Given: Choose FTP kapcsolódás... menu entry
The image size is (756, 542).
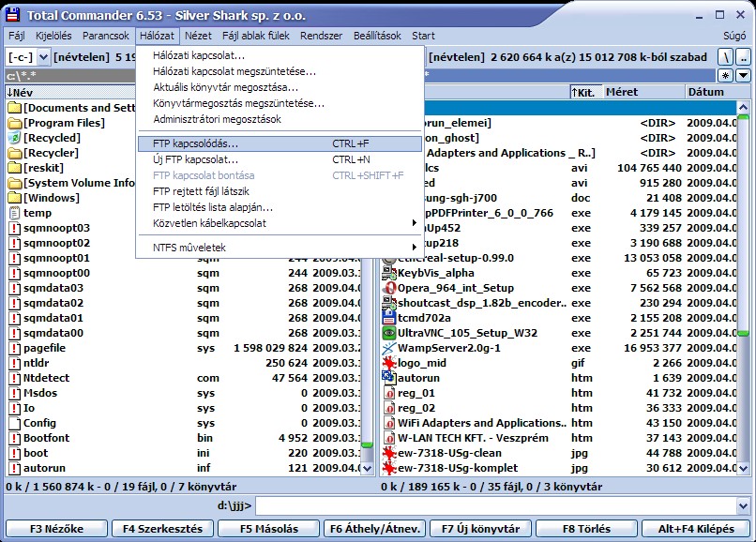Looking at the screenshot, I should point(280,143).
